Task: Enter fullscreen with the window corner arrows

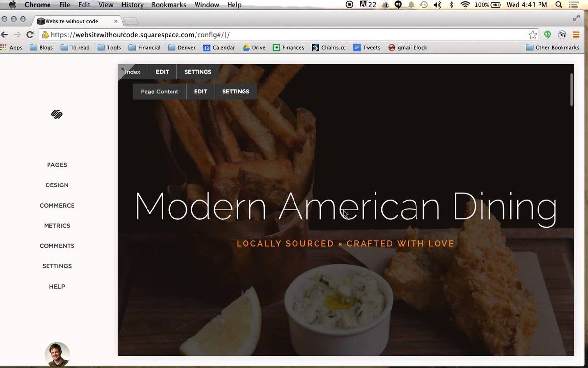Action: (576, 18)
